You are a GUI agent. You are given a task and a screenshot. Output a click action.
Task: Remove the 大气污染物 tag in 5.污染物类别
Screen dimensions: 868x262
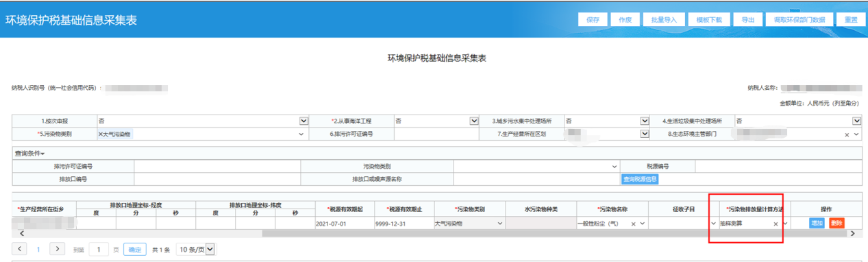pos(101,134)
